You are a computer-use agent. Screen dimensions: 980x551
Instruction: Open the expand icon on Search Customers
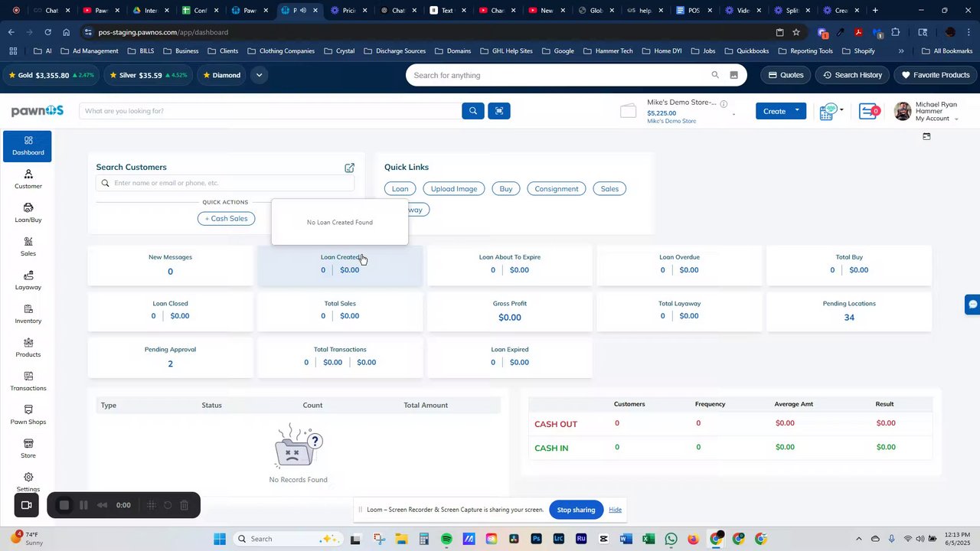pos(349,168)
